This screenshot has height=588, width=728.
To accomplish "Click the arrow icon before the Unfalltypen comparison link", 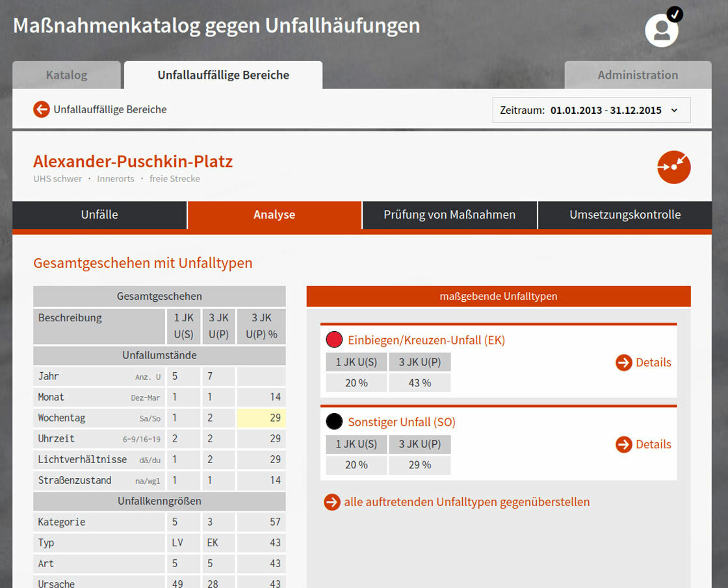I will click(331, 502).
